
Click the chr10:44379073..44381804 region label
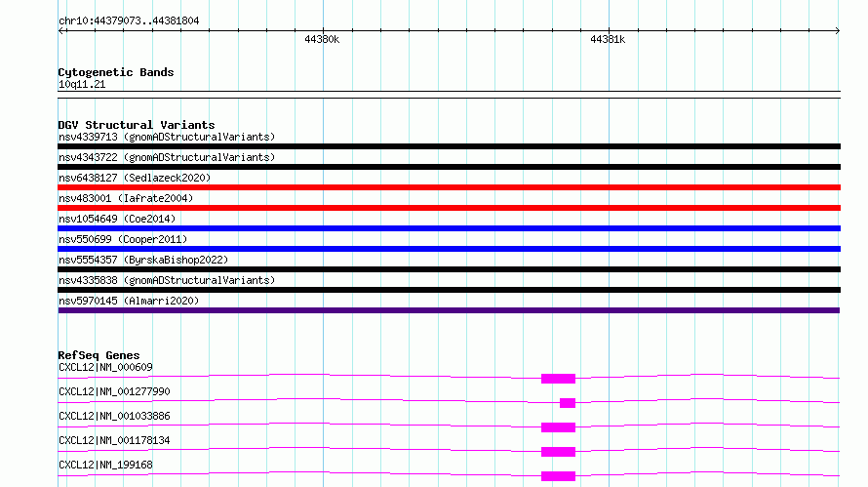coord(129,20)
